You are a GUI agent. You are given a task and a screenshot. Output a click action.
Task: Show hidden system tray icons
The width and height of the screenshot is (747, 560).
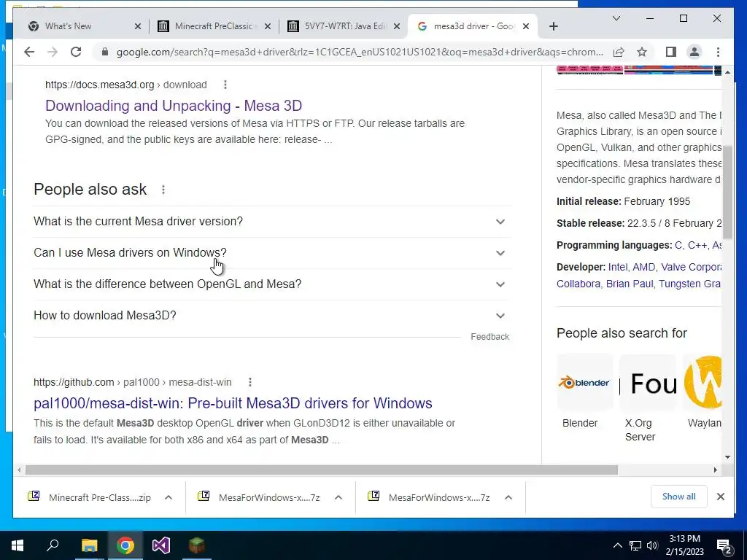click(x=617, y=545)
